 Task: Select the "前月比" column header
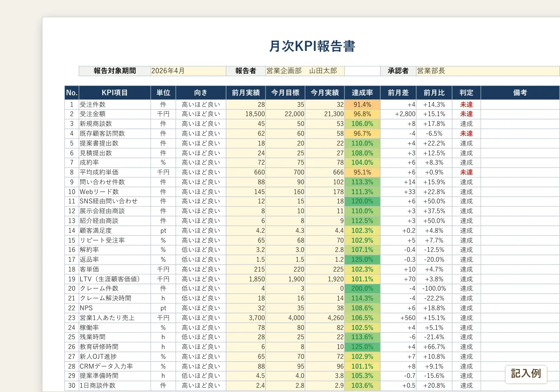coord(434,92)
